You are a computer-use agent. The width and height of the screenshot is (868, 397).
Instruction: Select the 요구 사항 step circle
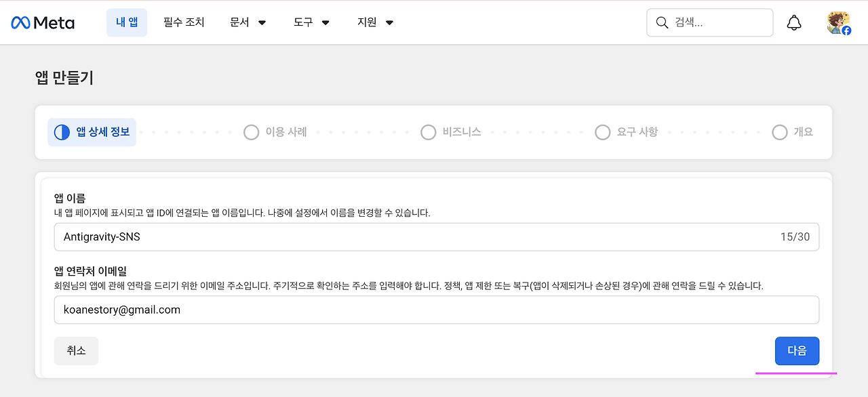[603, 132]
